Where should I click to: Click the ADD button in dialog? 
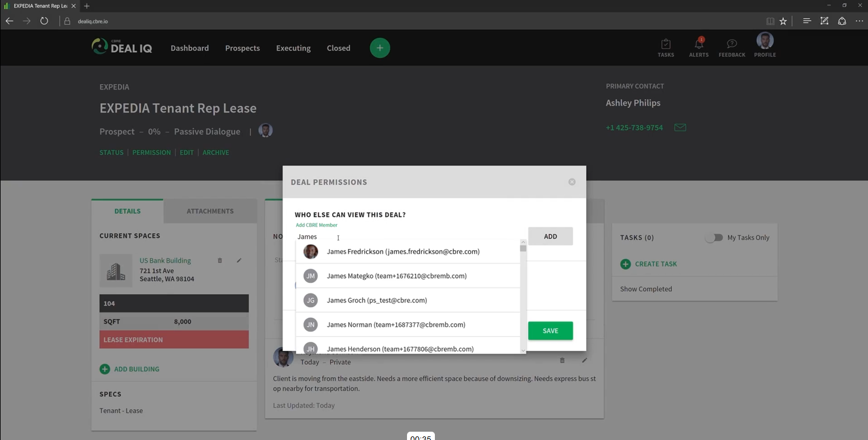[x=551, y=236]
